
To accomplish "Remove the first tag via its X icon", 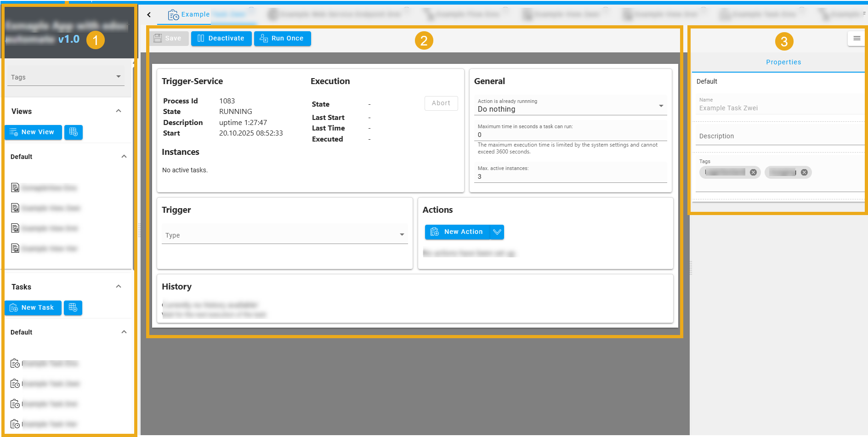I will [753, 172].
